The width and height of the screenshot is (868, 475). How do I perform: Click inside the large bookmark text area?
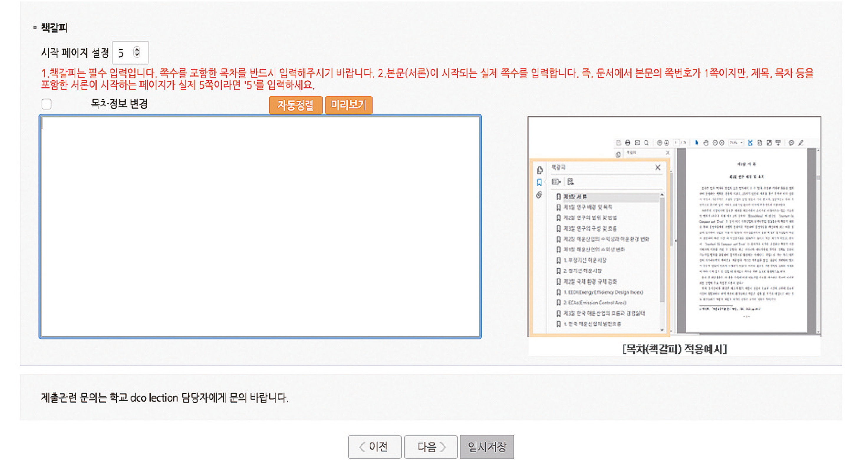[260, 226]
